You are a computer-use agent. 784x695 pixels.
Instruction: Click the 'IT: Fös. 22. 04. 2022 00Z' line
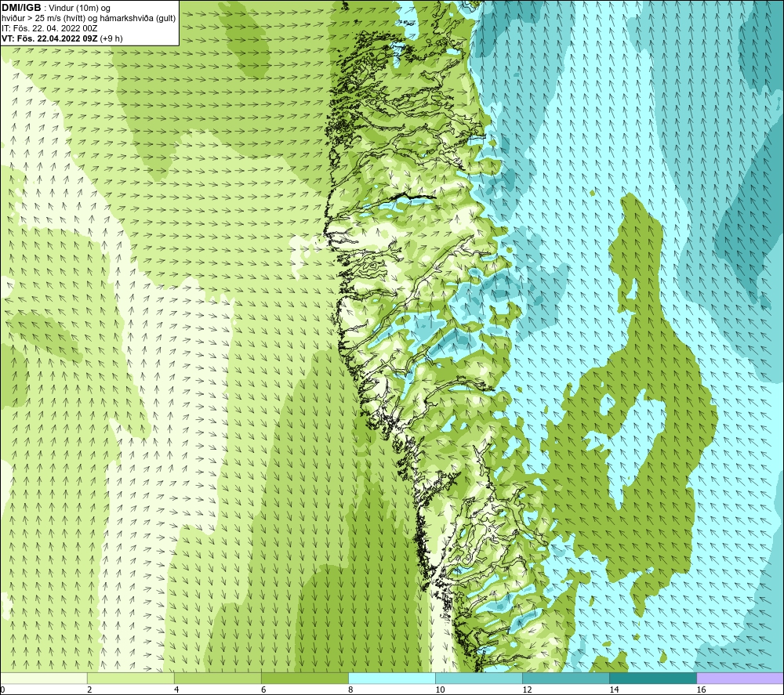pos(49,28)
